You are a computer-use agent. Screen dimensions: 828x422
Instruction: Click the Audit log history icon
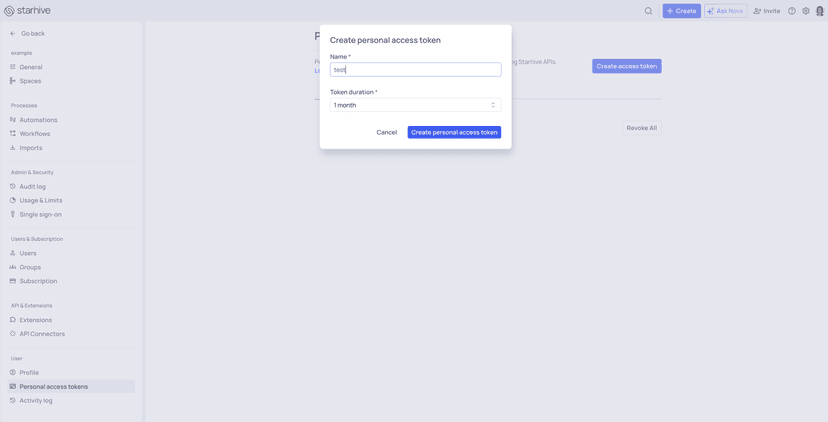[x=13, y=186]
